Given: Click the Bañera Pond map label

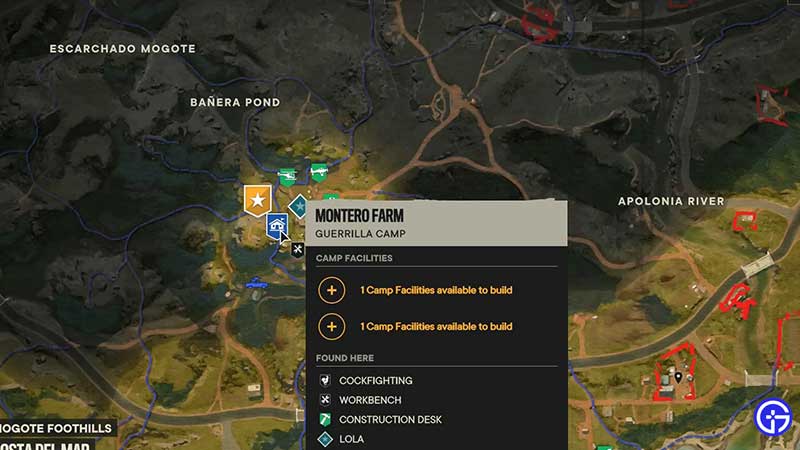Looking at the screenshot, I should click(x=235, y=103).
